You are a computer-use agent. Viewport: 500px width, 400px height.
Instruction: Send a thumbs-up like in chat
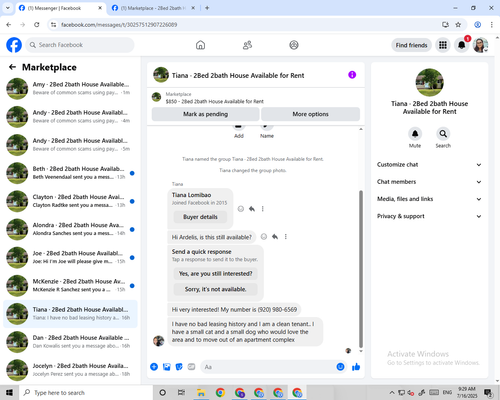[356, 367]
